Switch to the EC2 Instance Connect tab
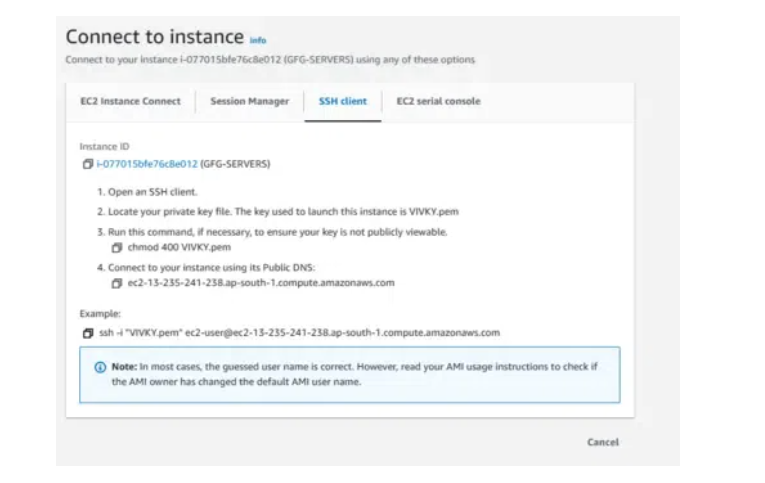Viewport: 765px width, 483px height. 130,101
